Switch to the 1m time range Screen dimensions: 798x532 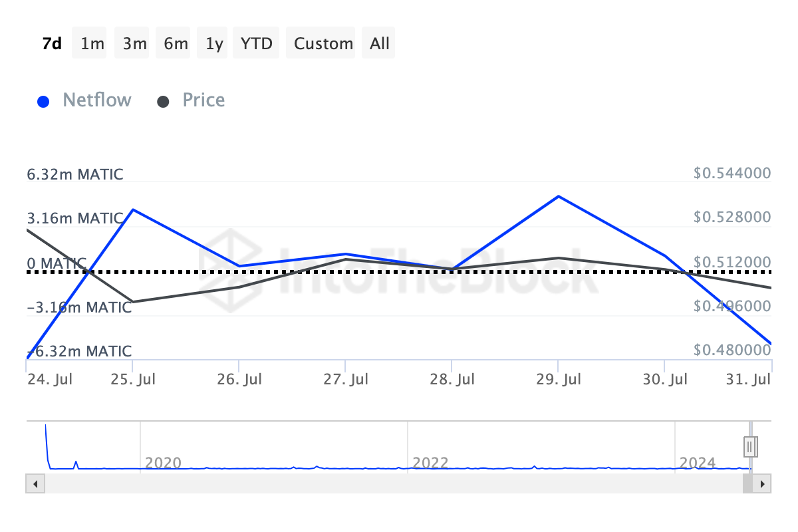pos(92,43)
